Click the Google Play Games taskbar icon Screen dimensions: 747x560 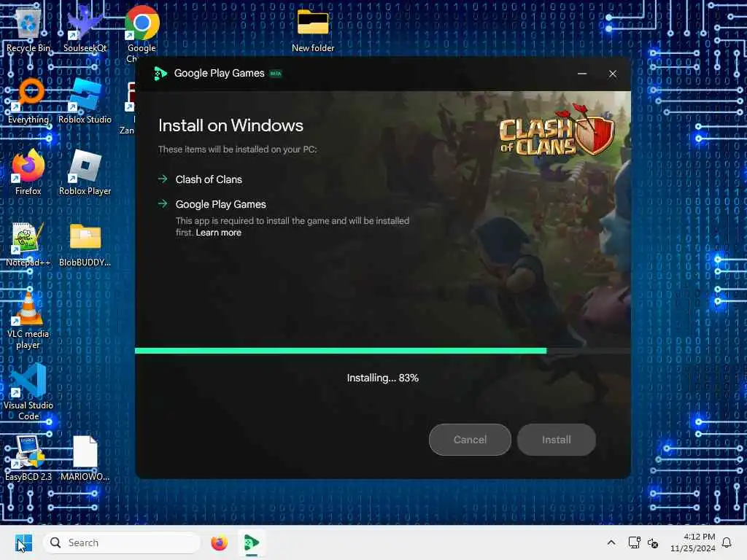(252, 542)
